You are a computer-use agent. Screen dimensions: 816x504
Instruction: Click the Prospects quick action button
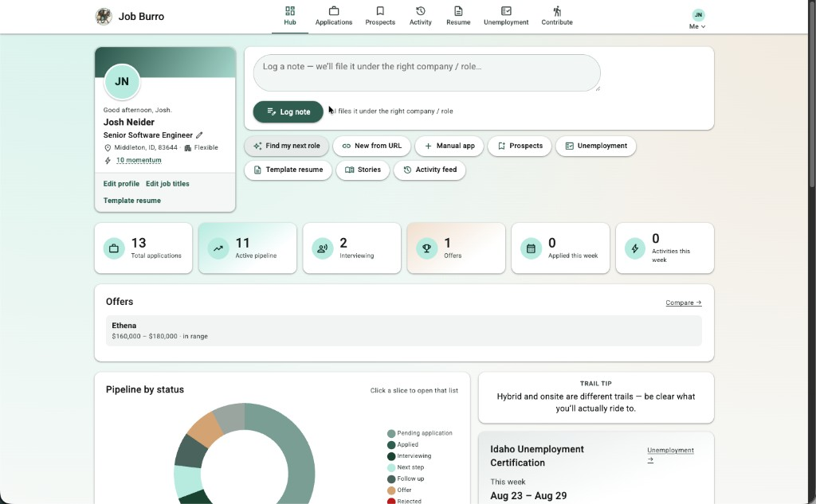pyautogui.click(x=520, y=147)
